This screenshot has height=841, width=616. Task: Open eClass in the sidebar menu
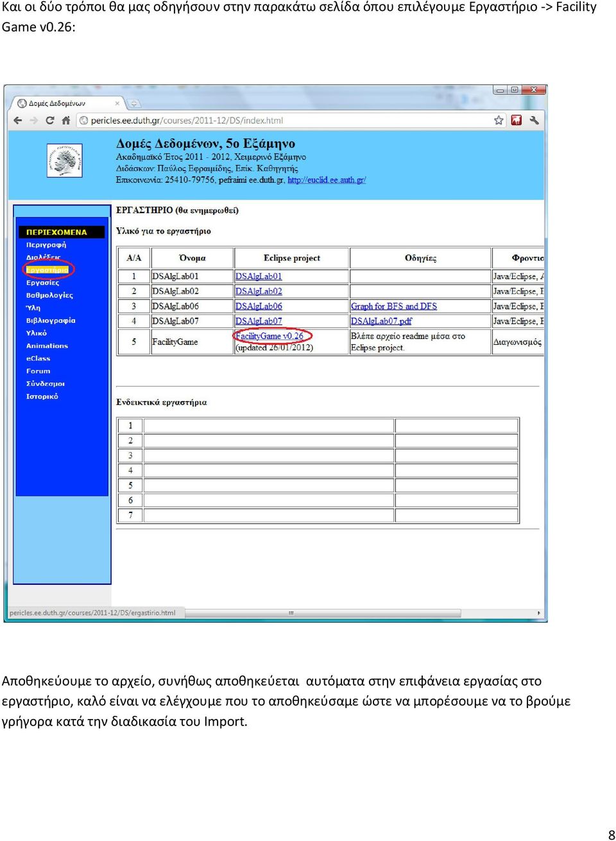pos(38,358)
